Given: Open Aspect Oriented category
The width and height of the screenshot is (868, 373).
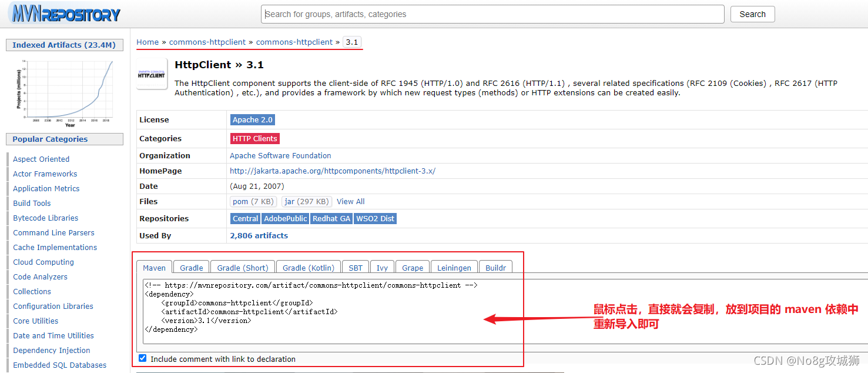Looking at the screenshot, I should pyautogui.click(x=41, y=159).
